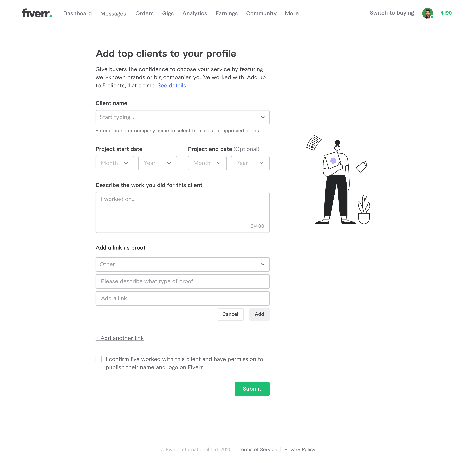Go to the Analytics menu item
The image size is (476, 463).
click(x=195, y=13)
